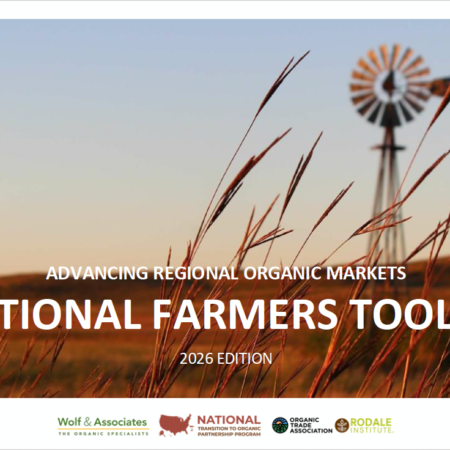Click the Associates word in the Wolf logo
The image size is (450, 450).
pos(120,422)
